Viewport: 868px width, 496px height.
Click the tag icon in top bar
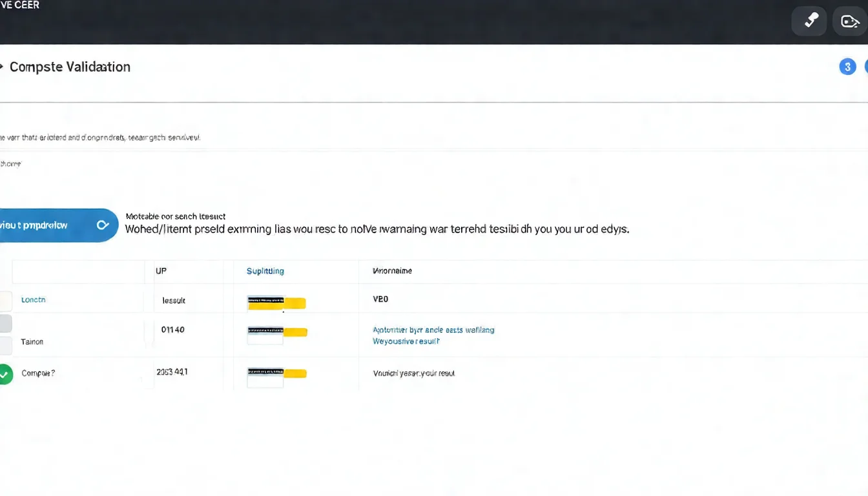pyautogui.click(x=850, y=21)
